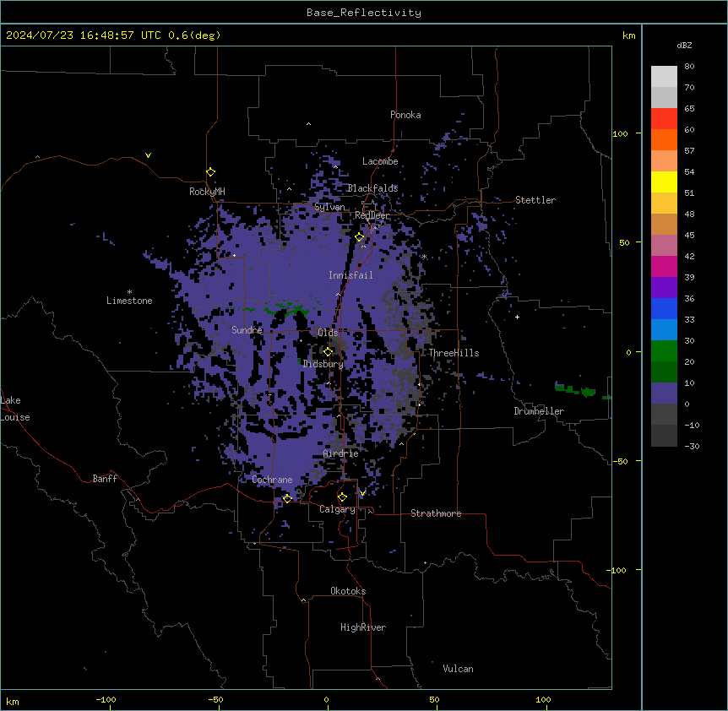The width and height of the screenshot is (728, 711).
Task: Select the yellow diamond marker below Cochrane
Action: 287,499
